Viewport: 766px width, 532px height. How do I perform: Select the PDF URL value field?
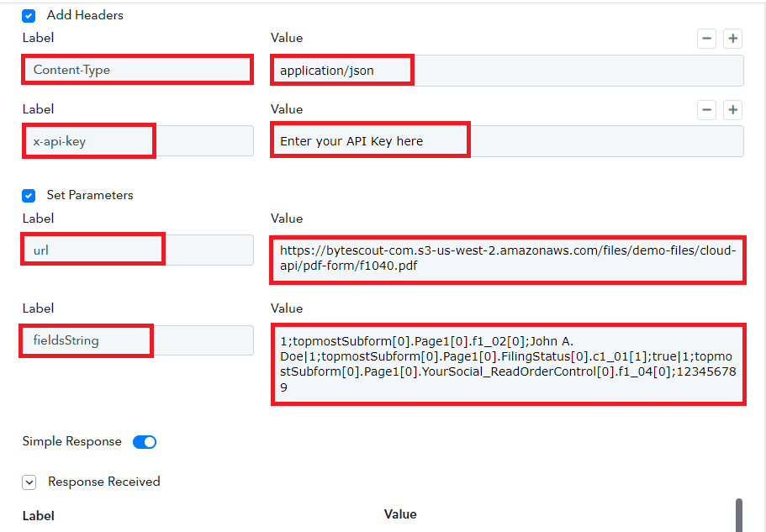(x=508, y=260)
